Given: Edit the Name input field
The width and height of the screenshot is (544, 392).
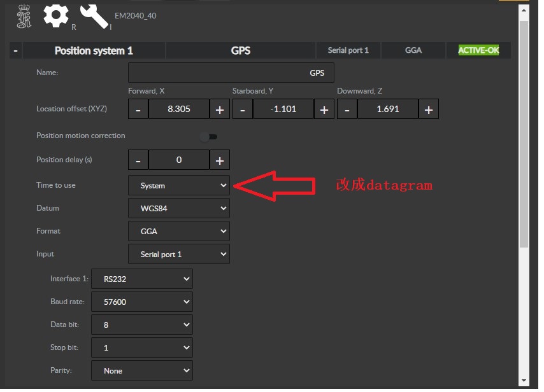Looking at the screenshot, I should pyautogui.click(x=231, y=73).
